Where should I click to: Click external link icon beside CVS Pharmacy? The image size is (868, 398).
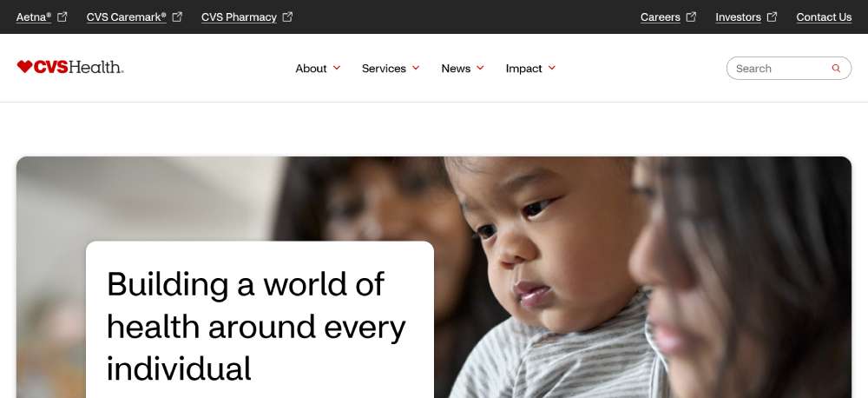click(287, 17)
